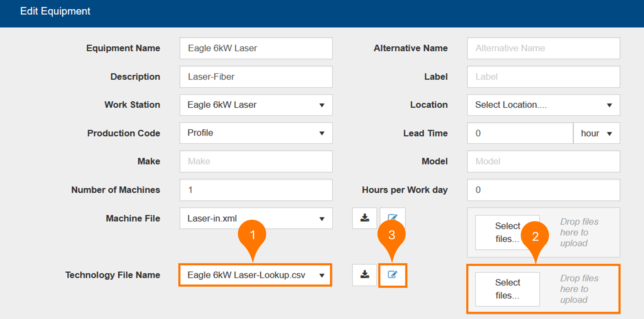The image size is (644, 319).
Task: Click the Hours per Work day field
Action: point(543,190)
